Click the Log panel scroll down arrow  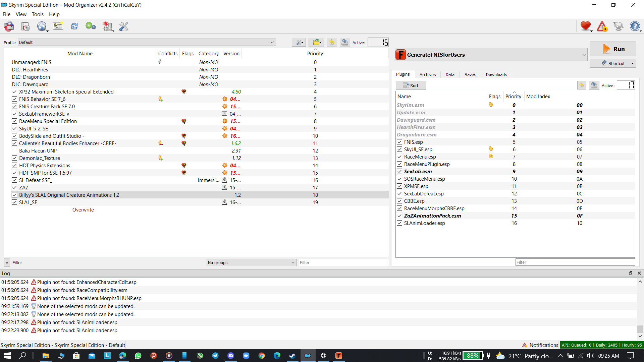(640, 336)
